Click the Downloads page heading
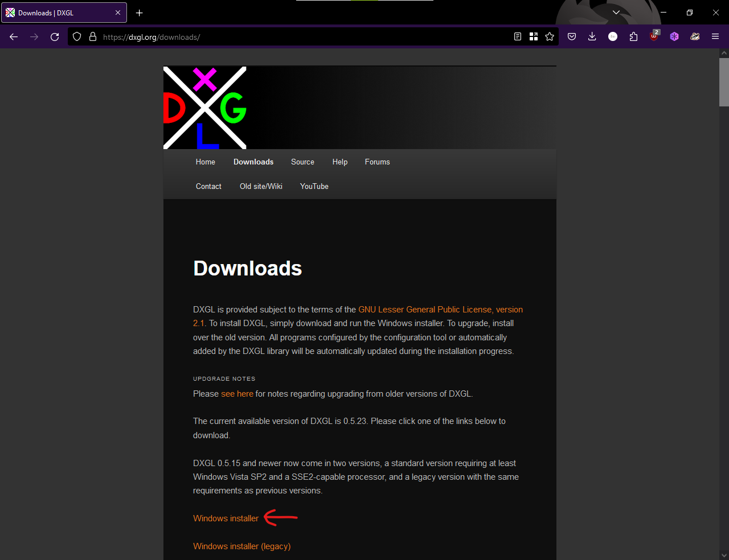This screenshot has height=560, width=729. click(x=248, y=268)
